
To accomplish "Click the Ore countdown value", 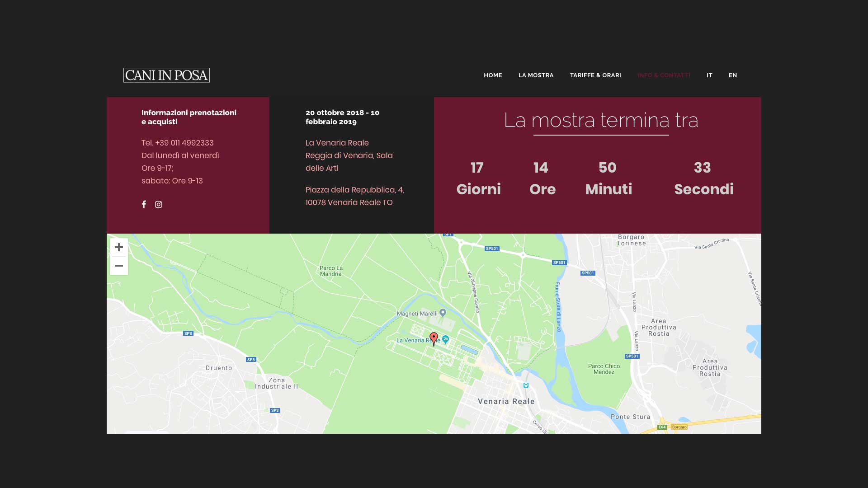I will (x=541, y=168).
